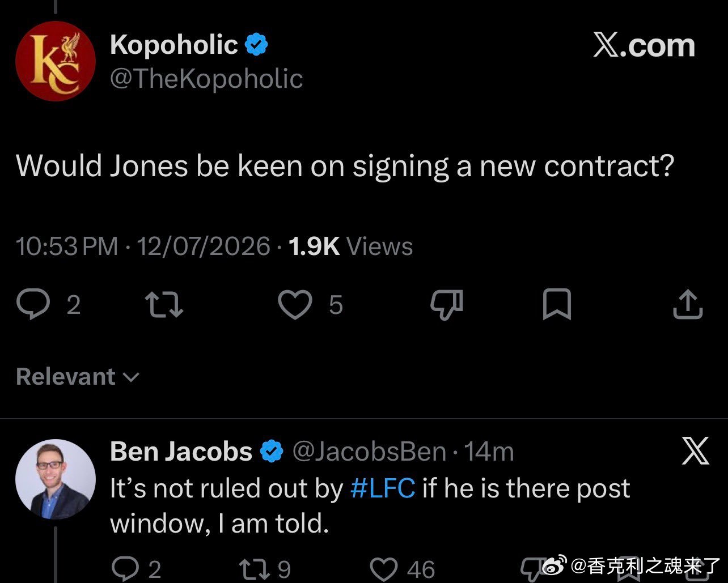Tap the downvote thumbs-down icon on main tweet
The height and width of the screenshot is (583, 728).
click(447, 305)
